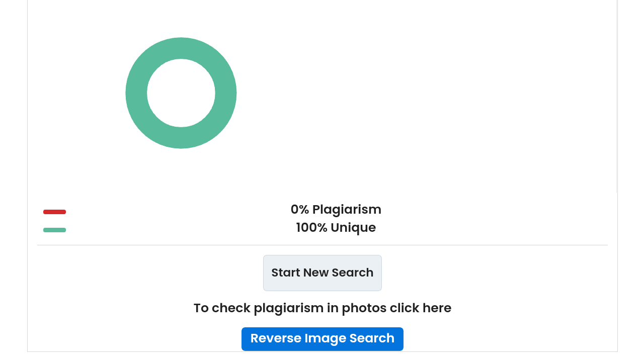Click the 0% Plagiarism result label
Screen dimensions: 644x362
pyautogui.click(x=336, y=209)
